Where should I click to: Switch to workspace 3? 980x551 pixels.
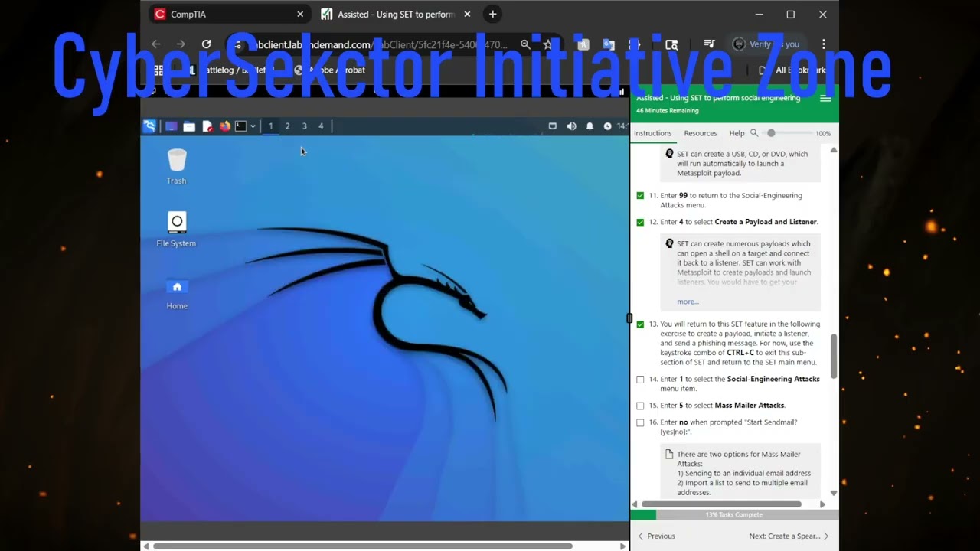[304, 126]
